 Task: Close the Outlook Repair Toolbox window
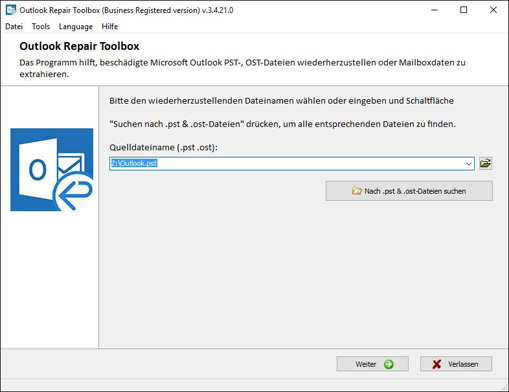[x=493, y=10]
